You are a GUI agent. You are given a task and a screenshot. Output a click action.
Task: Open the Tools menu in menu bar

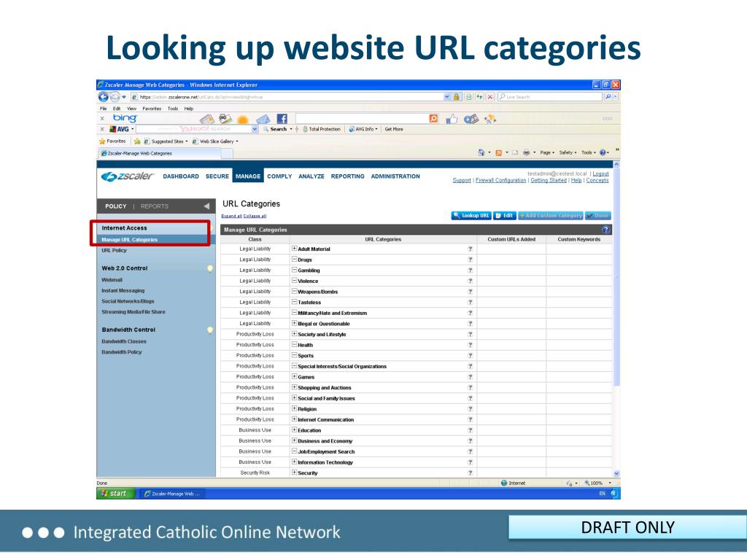(173, 109)
